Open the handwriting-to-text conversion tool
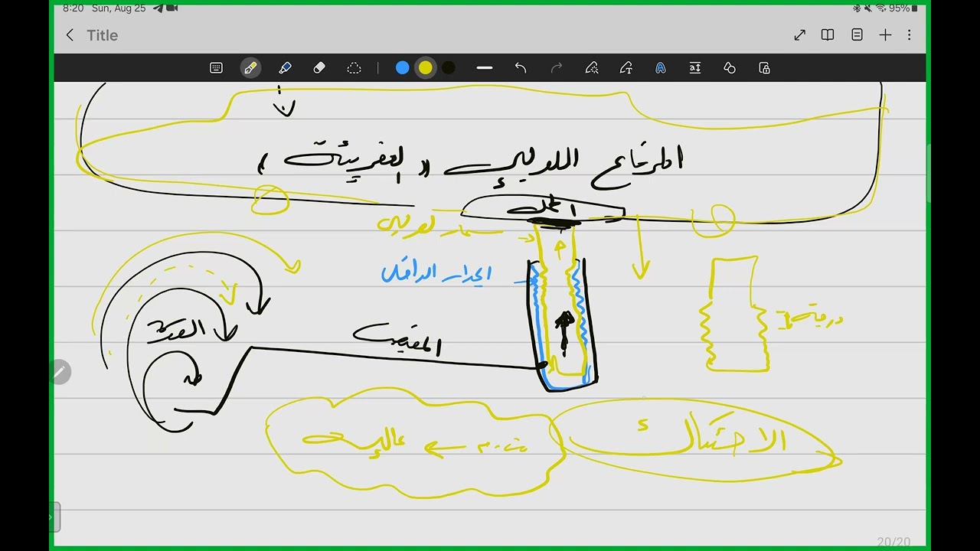Screen dimensions: 980x551 tap(626, 68)
